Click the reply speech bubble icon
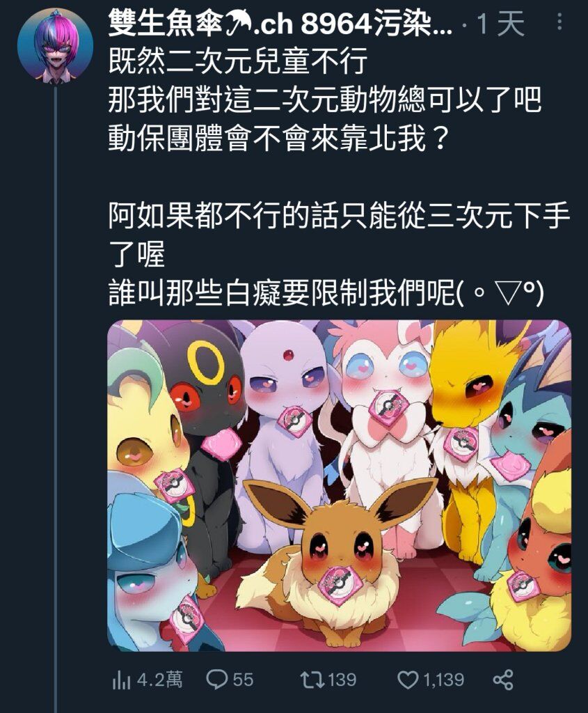 216,680
